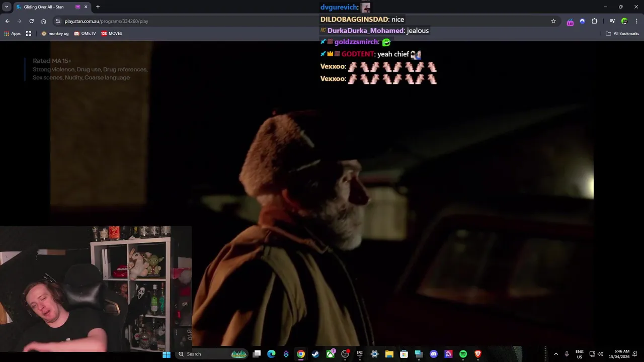Click DILDOBAGGINSDAD chat message
Viewport: 644px width, 362px height.
pos(362,19)
